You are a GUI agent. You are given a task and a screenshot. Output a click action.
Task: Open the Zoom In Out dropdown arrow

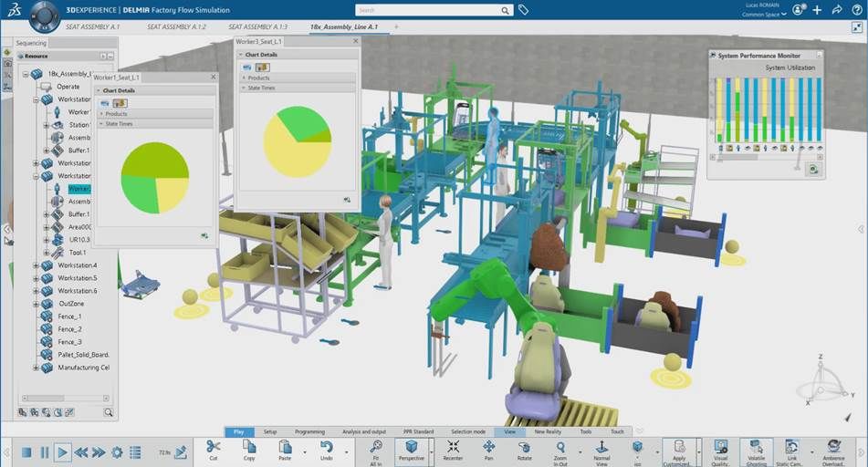[x=580, y=452]
